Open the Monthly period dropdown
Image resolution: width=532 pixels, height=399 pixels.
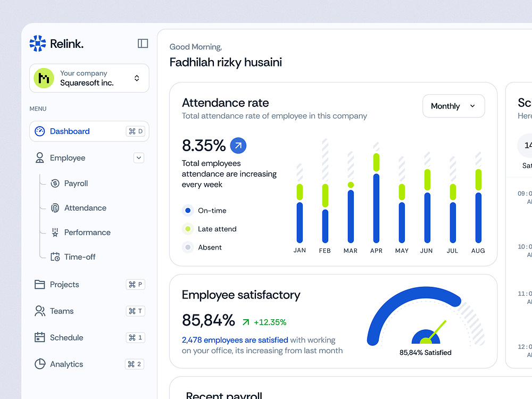pos(453,106)
